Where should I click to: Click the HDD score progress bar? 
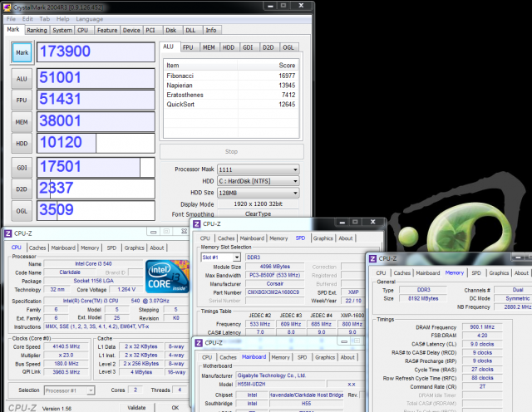(96, 143)
